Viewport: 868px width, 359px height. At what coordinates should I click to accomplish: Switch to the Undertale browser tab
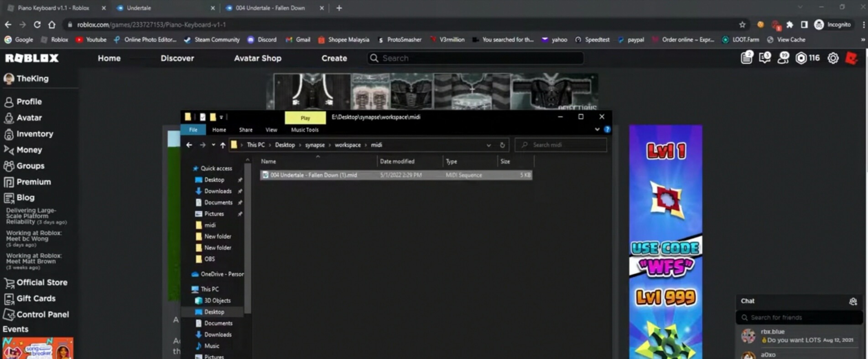pos(164,8)
